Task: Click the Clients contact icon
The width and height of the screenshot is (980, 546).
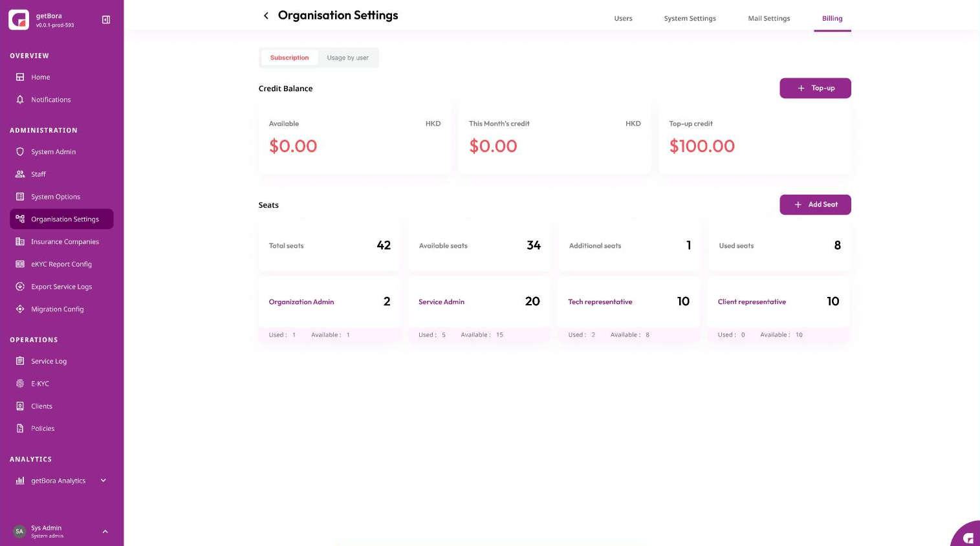Action: coord(20,406)
